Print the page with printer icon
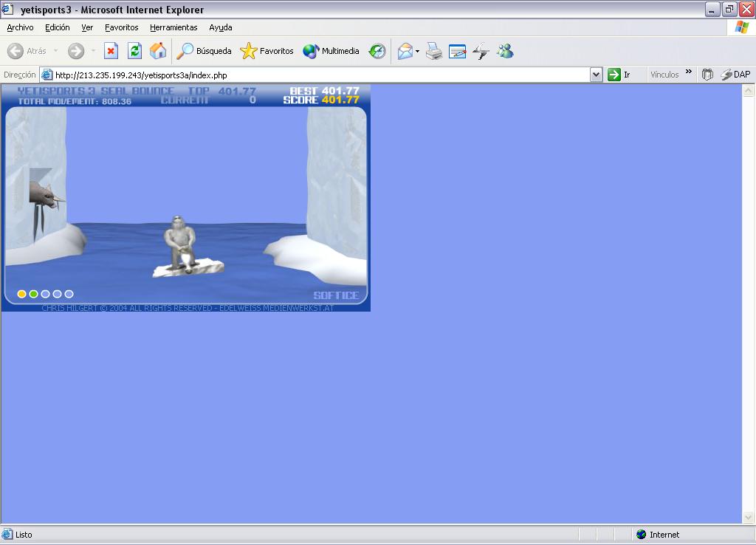Image resolution: width=756 pixels, height=545 pixels. pyautogui.click(x=434, y=51)
